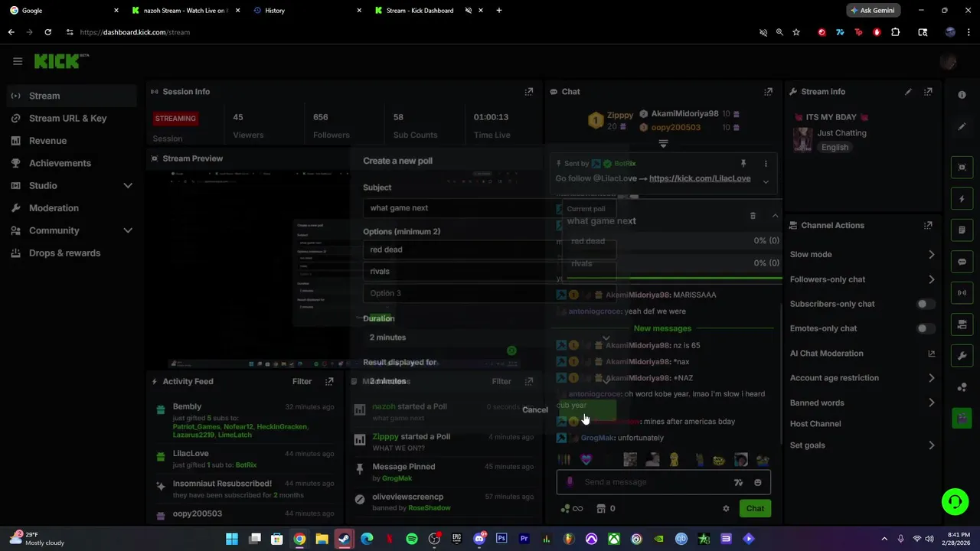Open Spotify from the taskbar
Screen dimensions: 980x551
coord(412,539)
